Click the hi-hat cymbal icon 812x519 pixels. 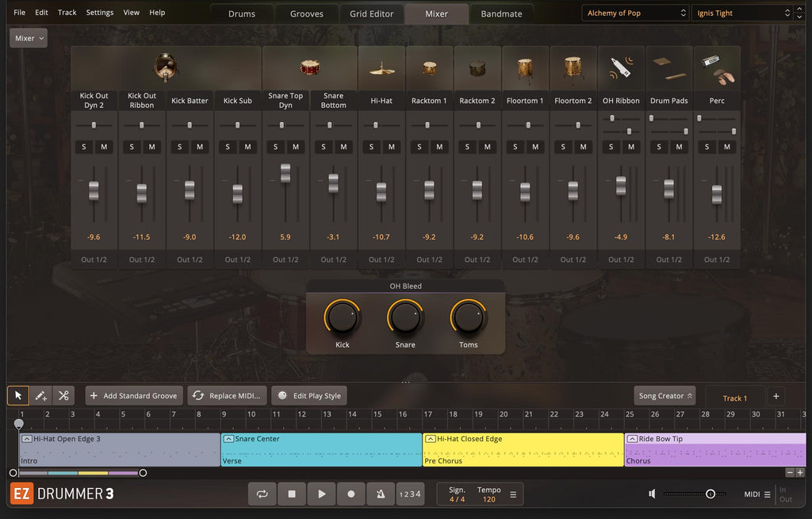(381, 69)
